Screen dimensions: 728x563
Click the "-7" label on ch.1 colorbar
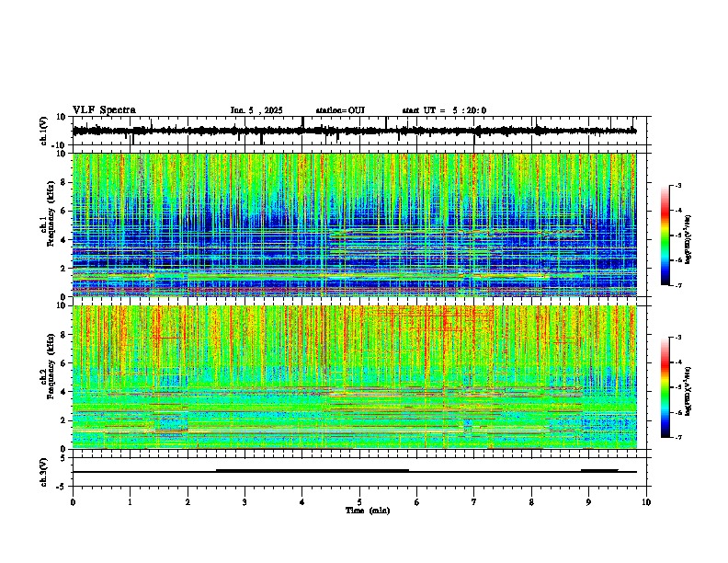tap(678, 285)
